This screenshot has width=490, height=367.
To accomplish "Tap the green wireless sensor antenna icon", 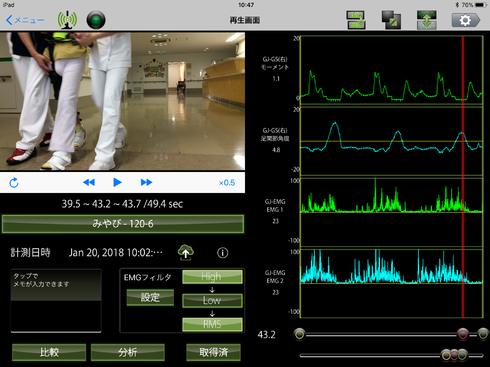I will tap(67, 20).
